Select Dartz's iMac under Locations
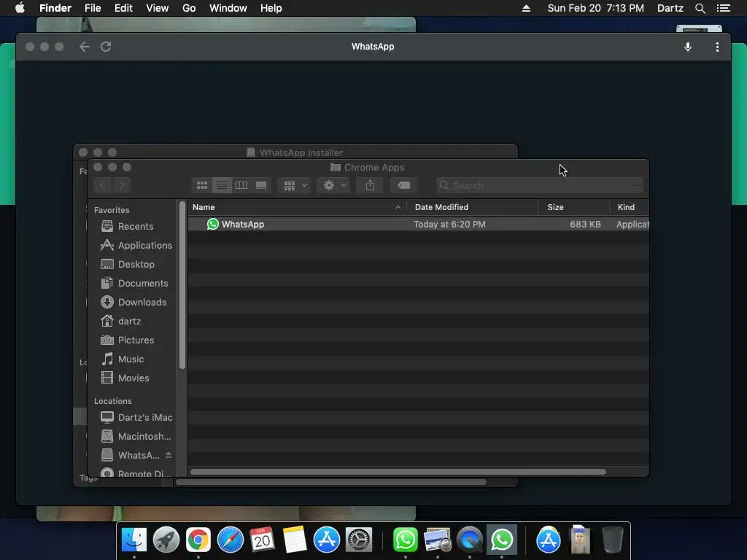The image size is (747, 560). click(x=136, y=418)
